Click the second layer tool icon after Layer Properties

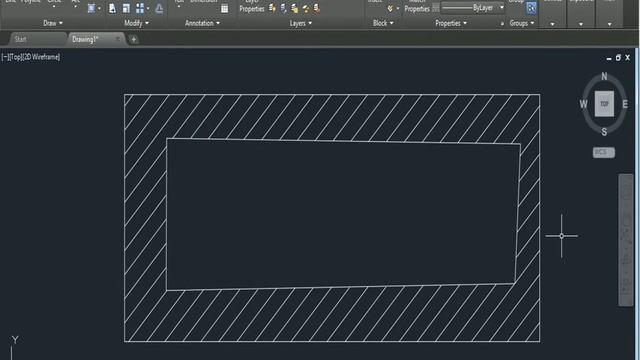tap(284, 8)
